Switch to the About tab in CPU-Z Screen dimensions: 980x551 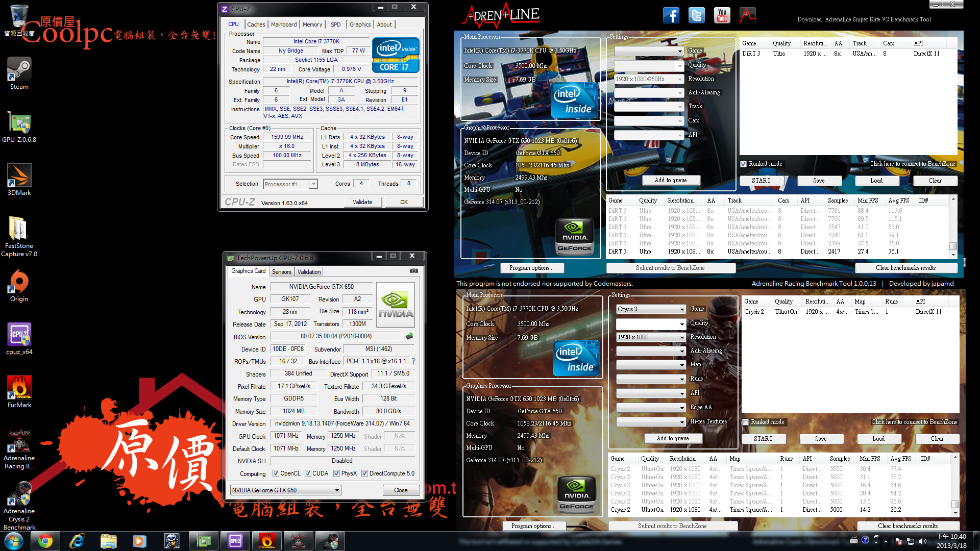(x=384, y=24)
